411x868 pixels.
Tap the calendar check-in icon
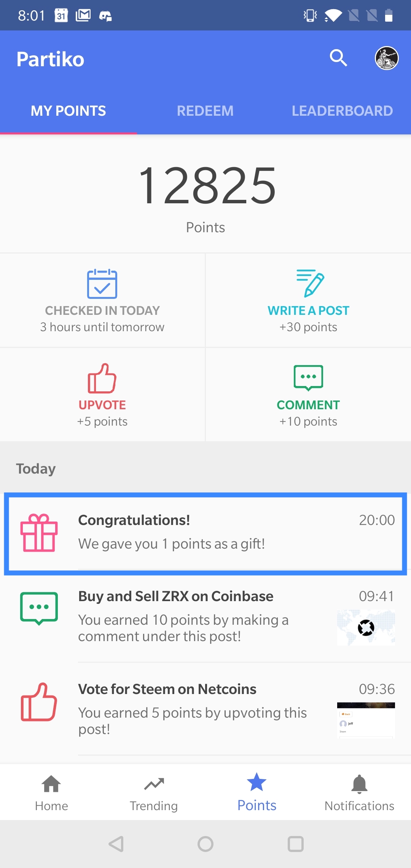coord(102,284)
